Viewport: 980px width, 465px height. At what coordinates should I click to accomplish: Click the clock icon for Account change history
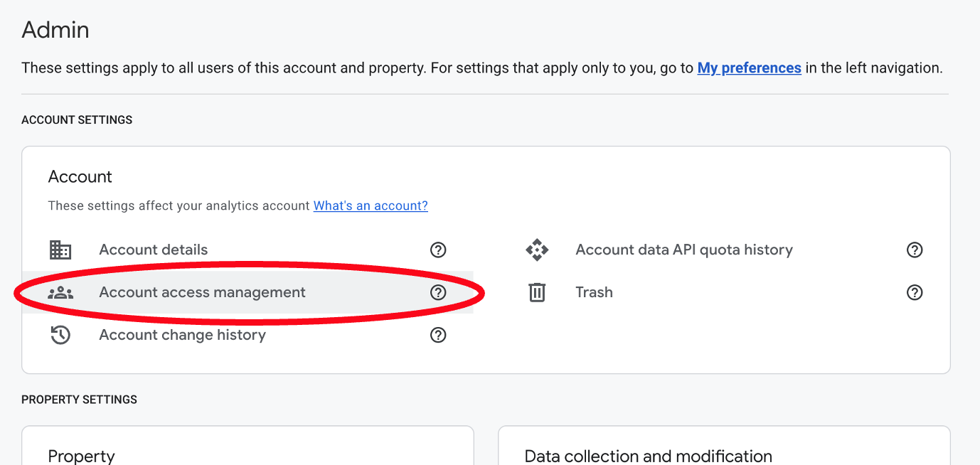pyautogui.click(x=60, y=335)
